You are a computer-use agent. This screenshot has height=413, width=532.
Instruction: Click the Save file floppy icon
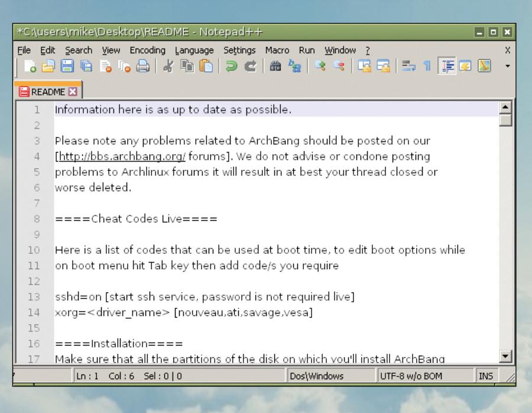coord(67,66)
